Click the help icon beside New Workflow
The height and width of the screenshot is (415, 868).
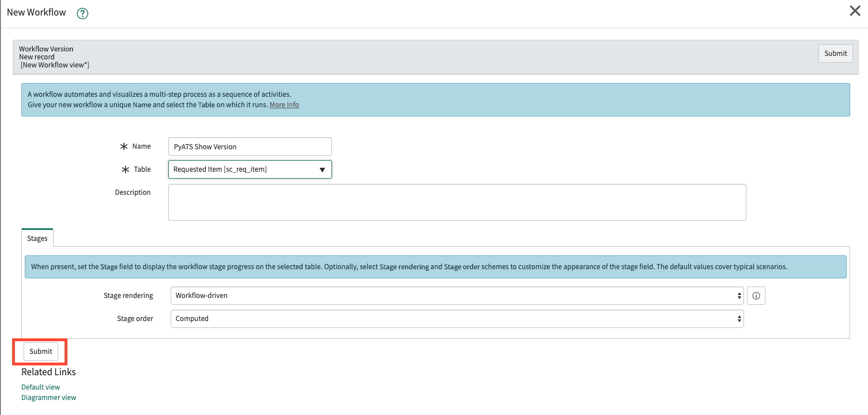[82, 13]
